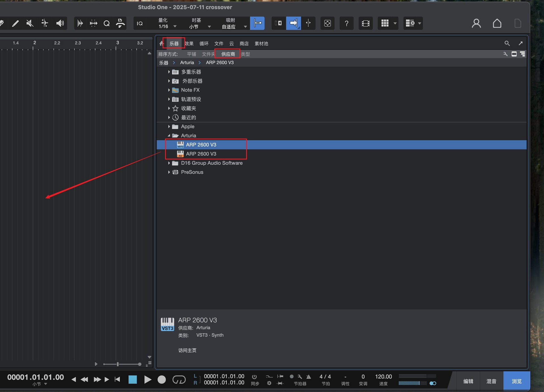Image resolution: width=544 pixels, height=392 pixels.
Task: Select the Listen speaker tool
Action: pyautogui.click(x=60, y=23)
